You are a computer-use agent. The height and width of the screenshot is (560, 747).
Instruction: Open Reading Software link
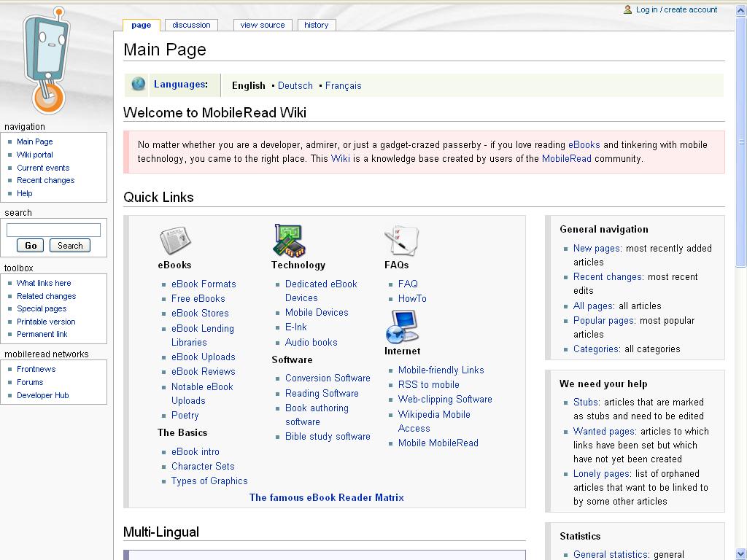point(322,393)
